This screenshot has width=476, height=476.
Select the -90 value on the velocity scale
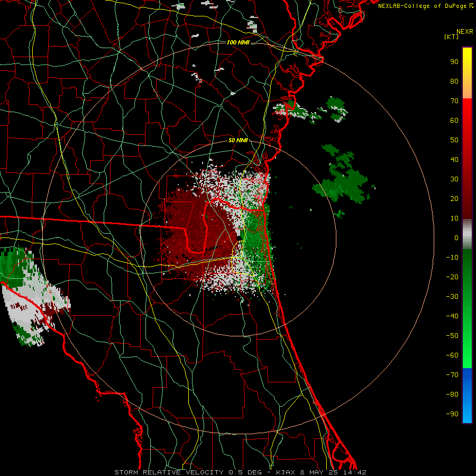452,414
